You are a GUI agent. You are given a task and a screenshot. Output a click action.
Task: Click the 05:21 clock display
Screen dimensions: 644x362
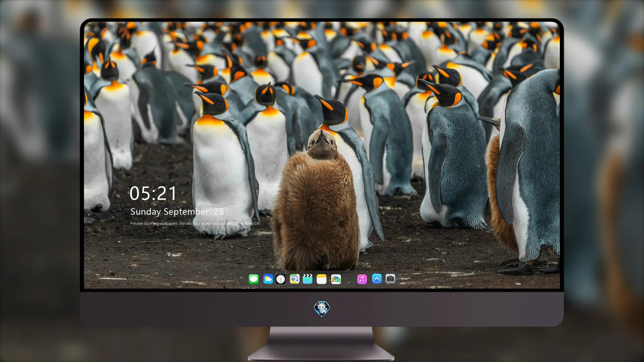coord(153,193)
